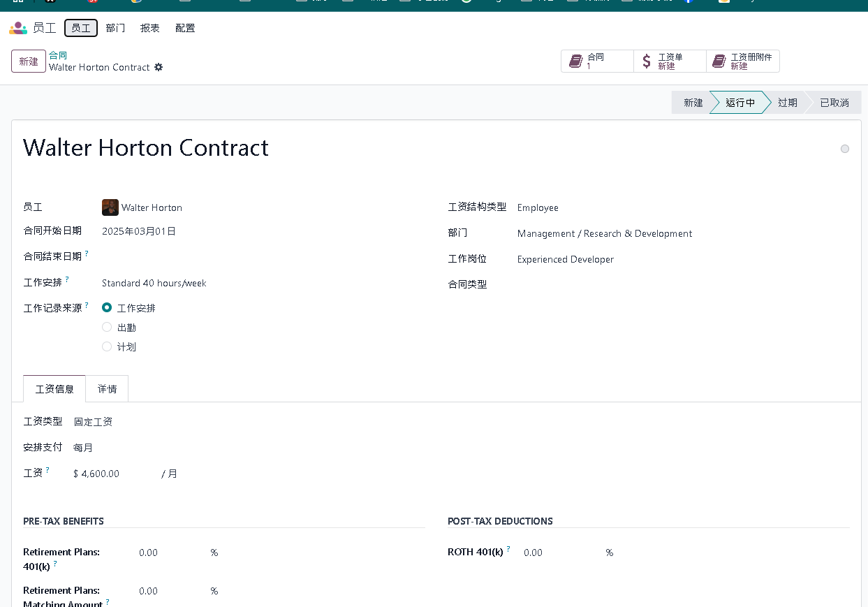
Task: Click Walter Horton's avatar picture
Action: pyautogui.click(x=110, y=207)
